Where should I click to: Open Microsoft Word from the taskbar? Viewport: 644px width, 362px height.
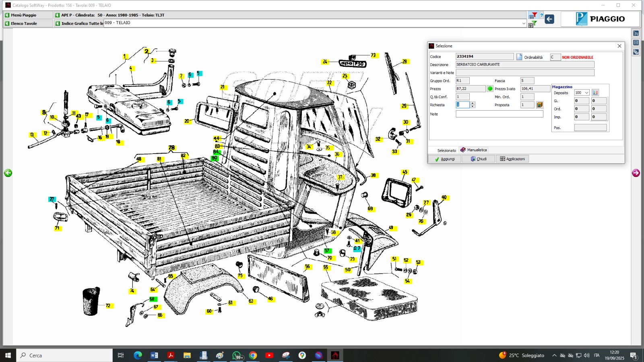(154, 355)
